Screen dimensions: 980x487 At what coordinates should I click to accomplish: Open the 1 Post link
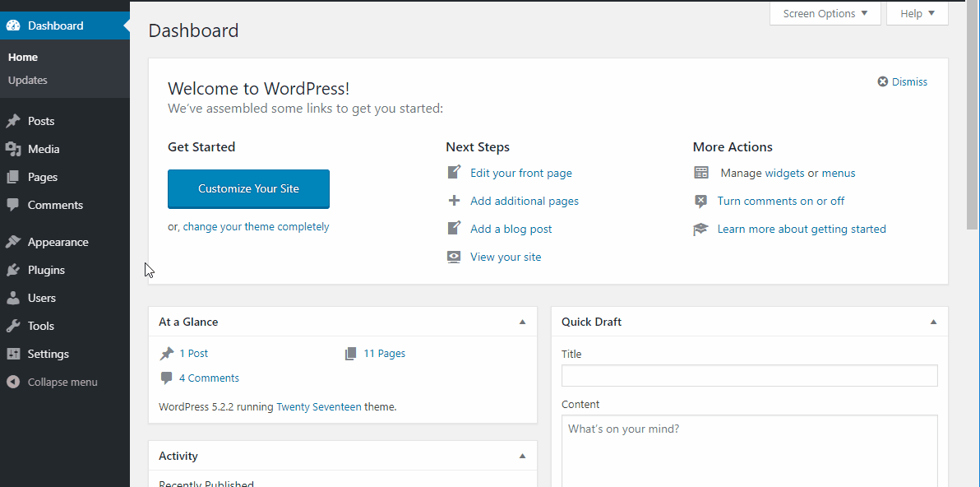click(194, 354)
